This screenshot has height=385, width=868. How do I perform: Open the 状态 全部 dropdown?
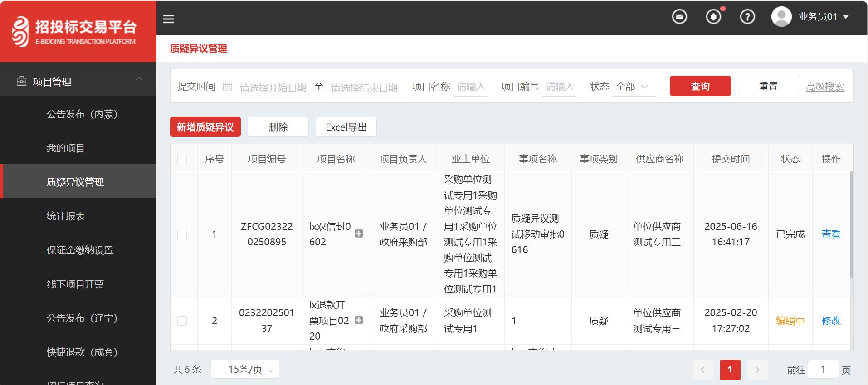(632, 87)
